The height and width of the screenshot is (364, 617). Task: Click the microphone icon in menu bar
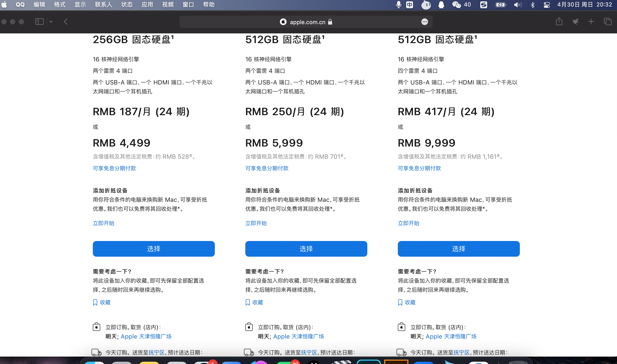point(398,5)
